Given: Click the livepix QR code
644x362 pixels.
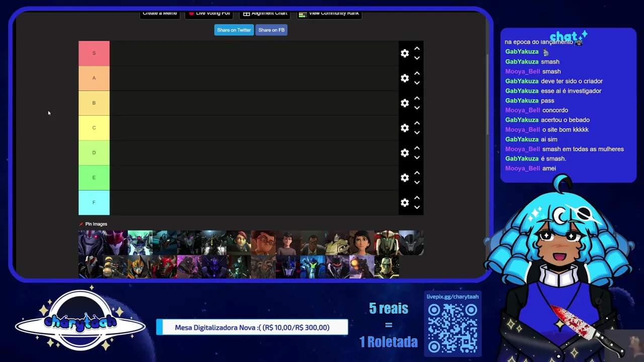Looking at the screenshot, I should [x=452, y=329].
